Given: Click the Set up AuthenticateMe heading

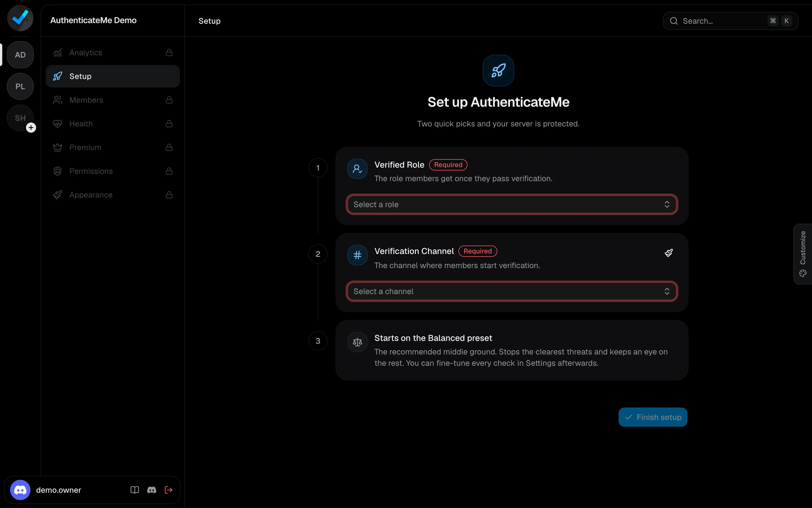Looking at the screenshot, I should pyautogui.click(x=498, y=102).
